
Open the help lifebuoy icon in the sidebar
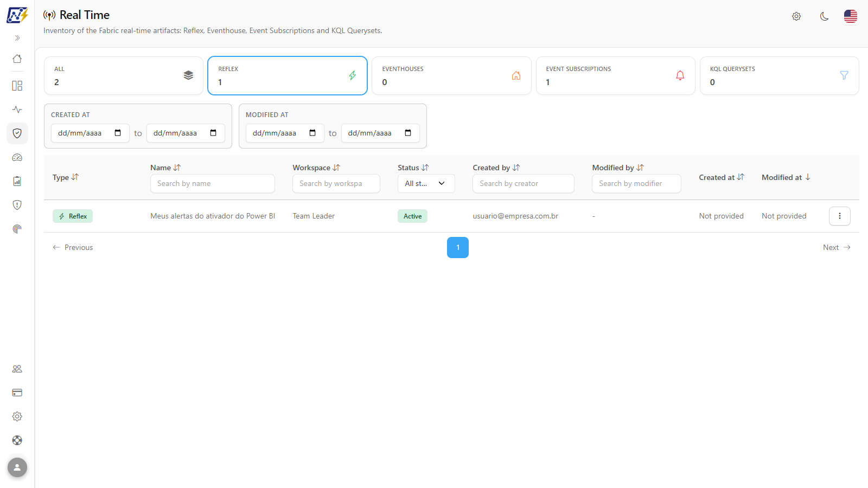17,440
